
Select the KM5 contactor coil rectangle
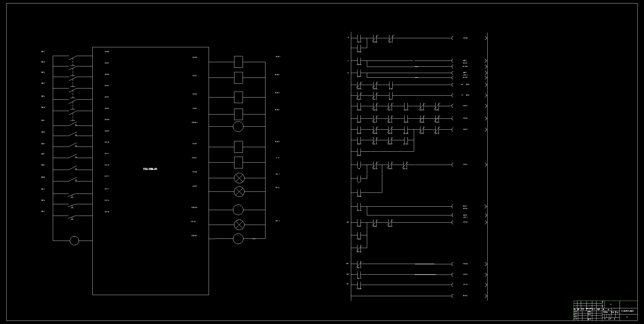click(x=238, y=147)
